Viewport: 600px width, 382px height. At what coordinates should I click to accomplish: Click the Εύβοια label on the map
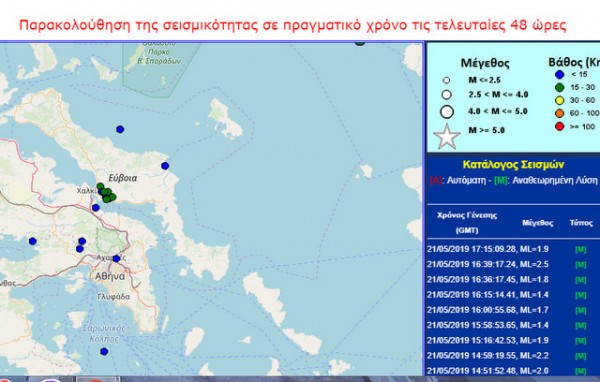click(x=122, y=178)
